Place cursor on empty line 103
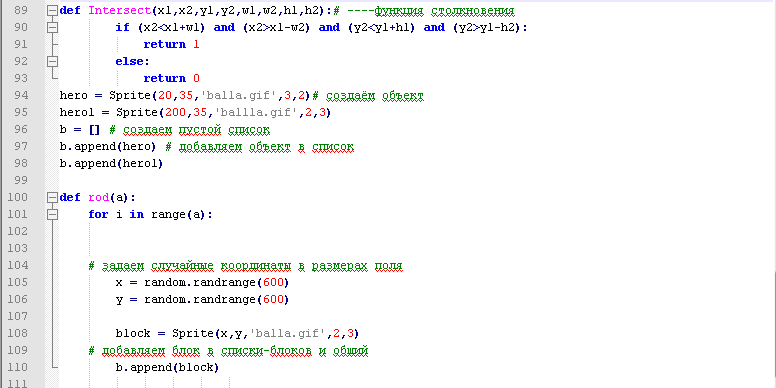 coord(396,248)
